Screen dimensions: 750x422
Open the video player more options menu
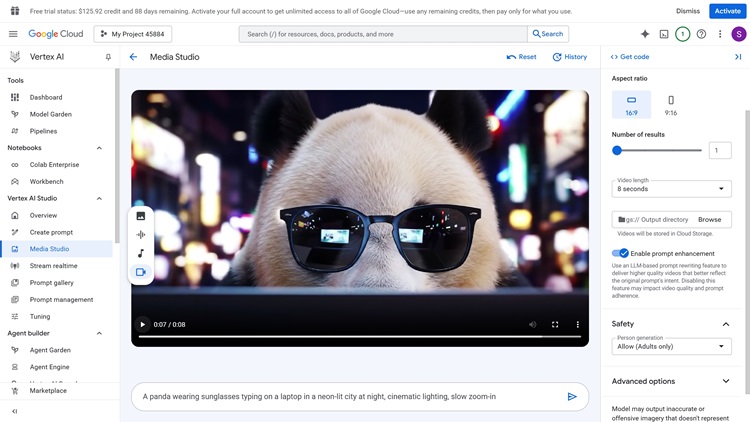tap(577, 324)
